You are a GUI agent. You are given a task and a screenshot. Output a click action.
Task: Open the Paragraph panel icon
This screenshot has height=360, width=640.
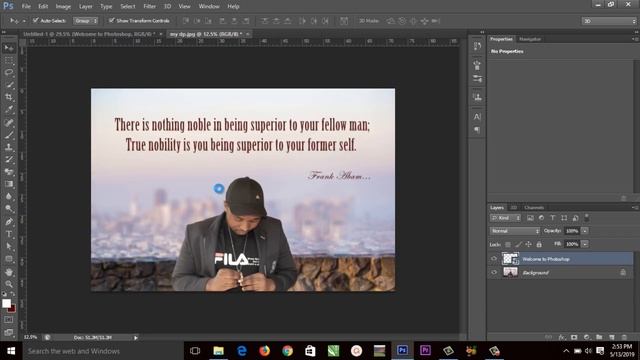[477, 130]
